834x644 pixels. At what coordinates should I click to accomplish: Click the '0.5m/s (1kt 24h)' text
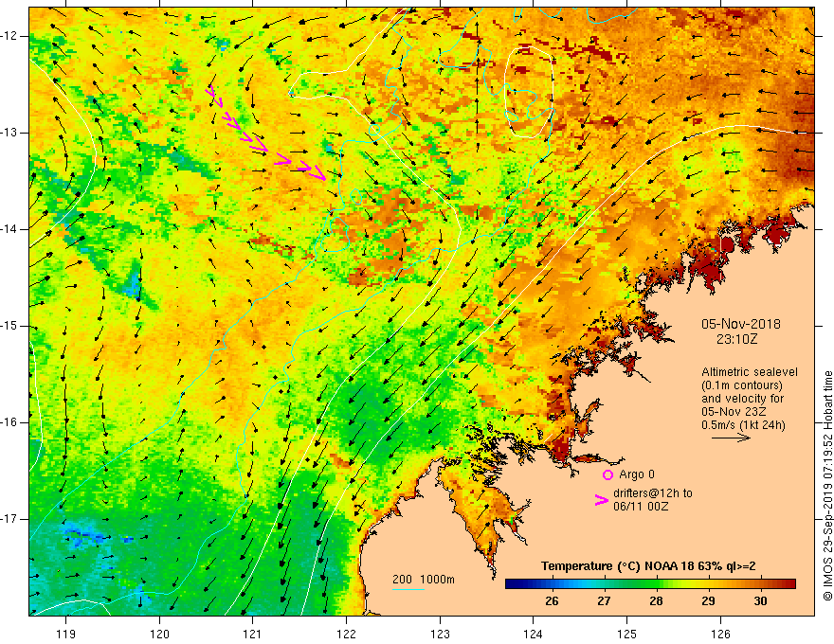click(743, 425)
